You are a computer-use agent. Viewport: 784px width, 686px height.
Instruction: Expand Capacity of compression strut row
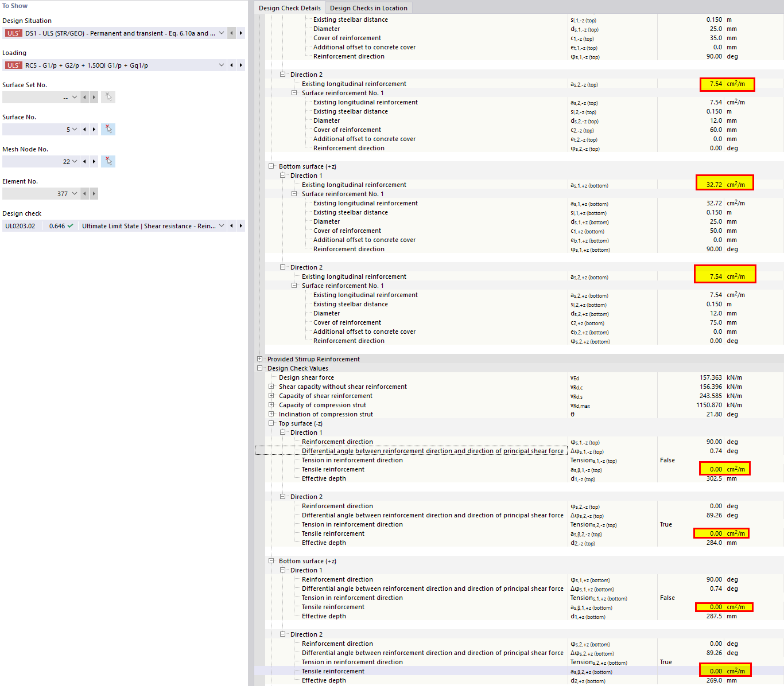click(x=271, y=405)
